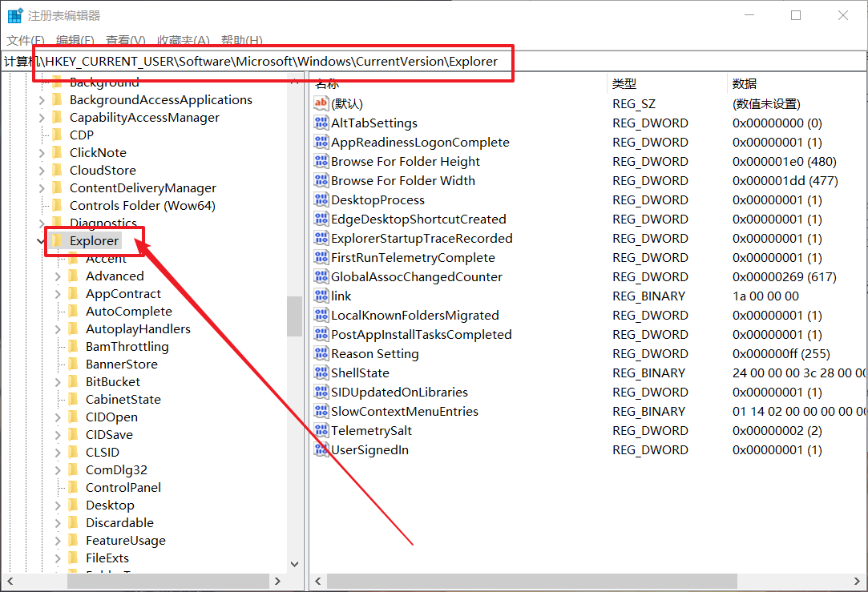Expand the Advanced subkey
Viewport: 868px width, 592px height.
point(58,276)
